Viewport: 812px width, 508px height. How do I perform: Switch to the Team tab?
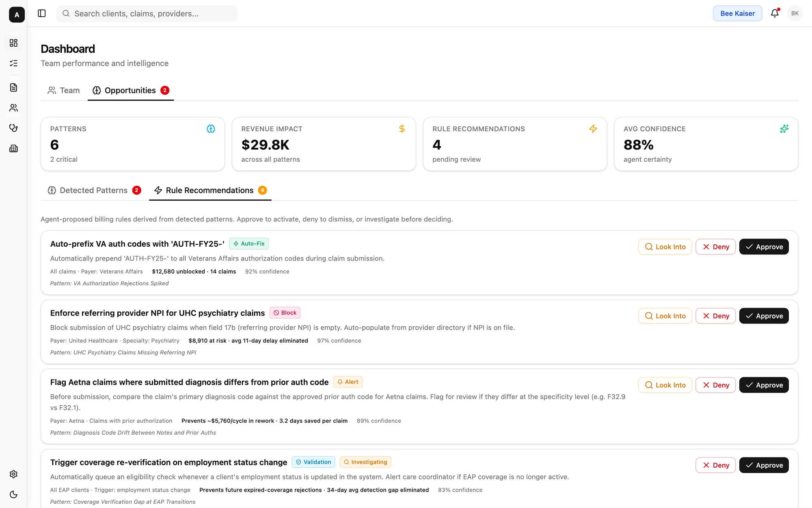point(64,90)
